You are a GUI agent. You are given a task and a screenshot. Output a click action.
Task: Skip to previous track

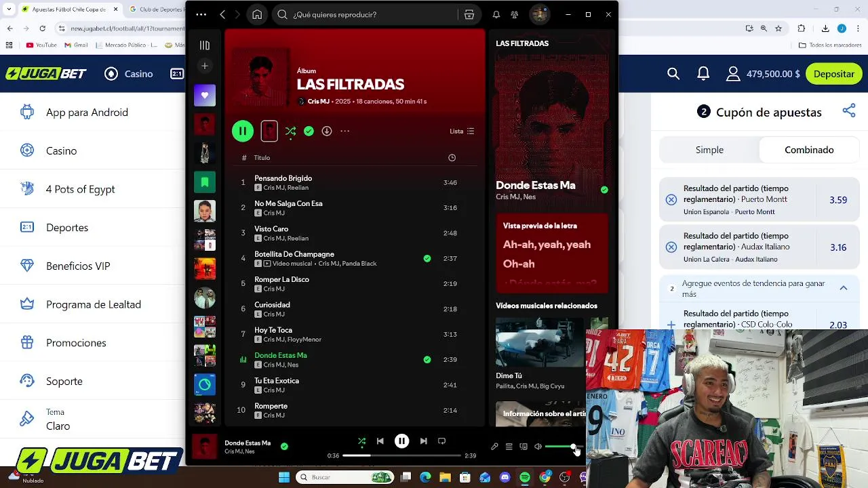[x=380, y=441]
